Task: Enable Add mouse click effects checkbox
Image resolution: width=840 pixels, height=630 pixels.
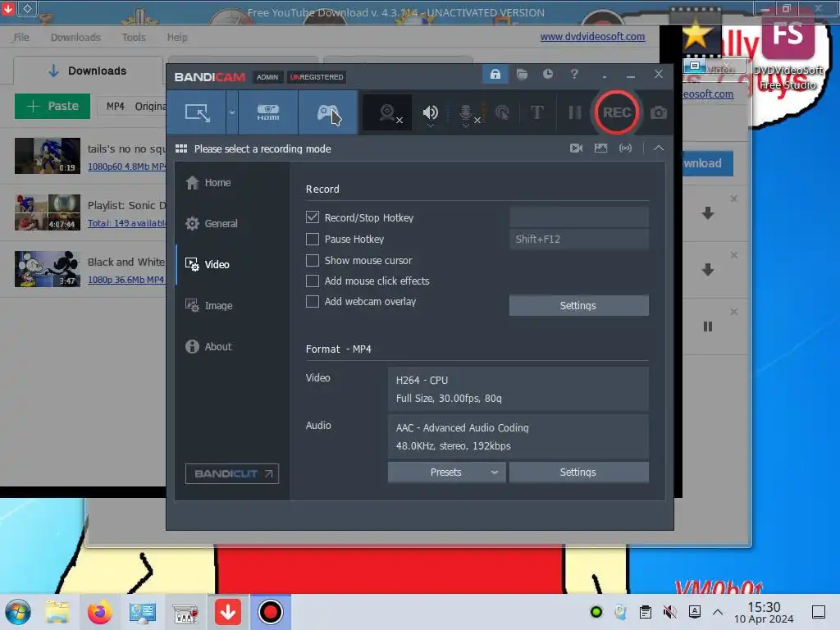Action: tap(313, 281)
